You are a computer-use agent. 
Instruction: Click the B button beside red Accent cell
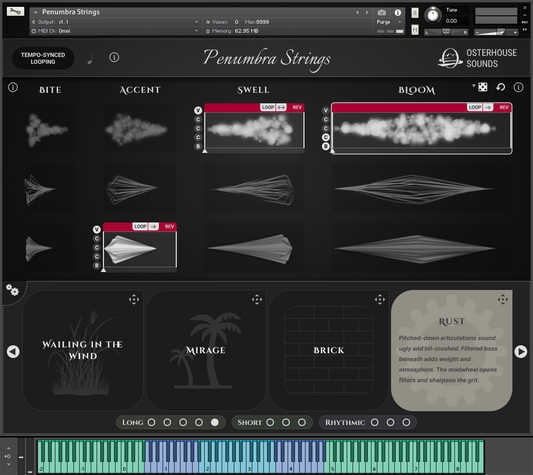click(97, 266)
